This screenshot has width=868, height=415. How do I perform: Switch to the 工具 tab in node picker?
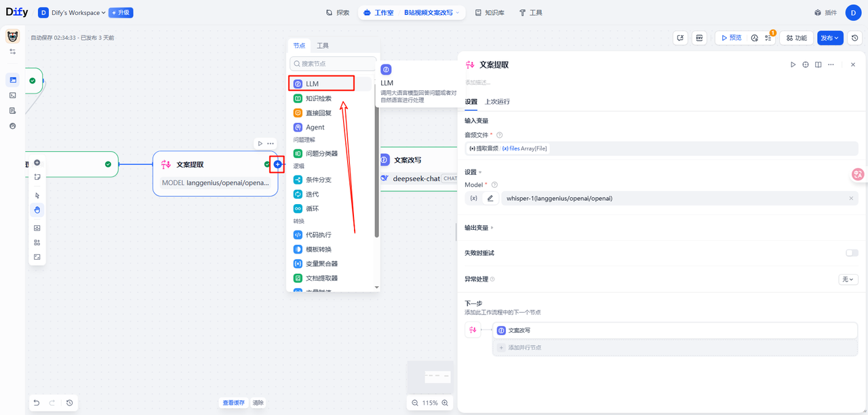323,45
